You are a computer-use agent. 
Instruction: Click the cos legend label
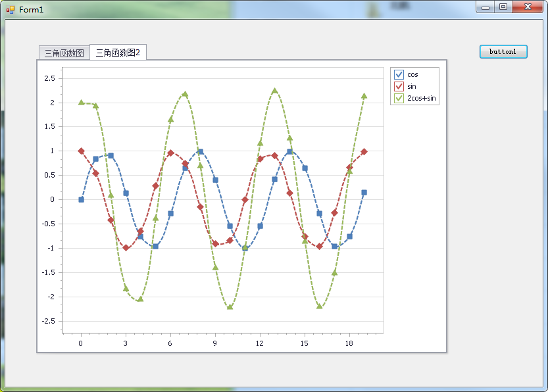click(412, 74)
